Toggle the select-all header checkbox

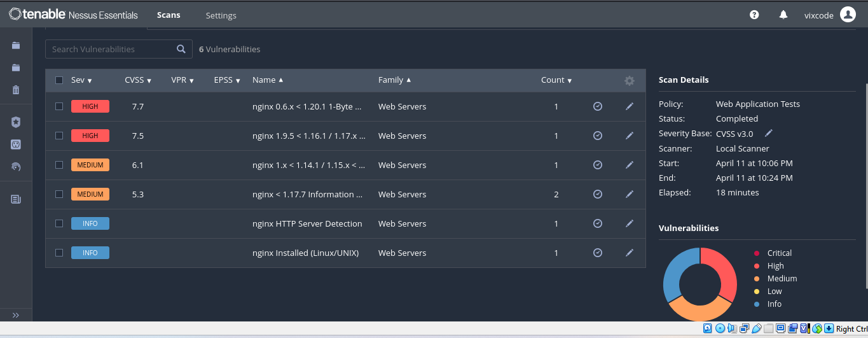point(59,80)
